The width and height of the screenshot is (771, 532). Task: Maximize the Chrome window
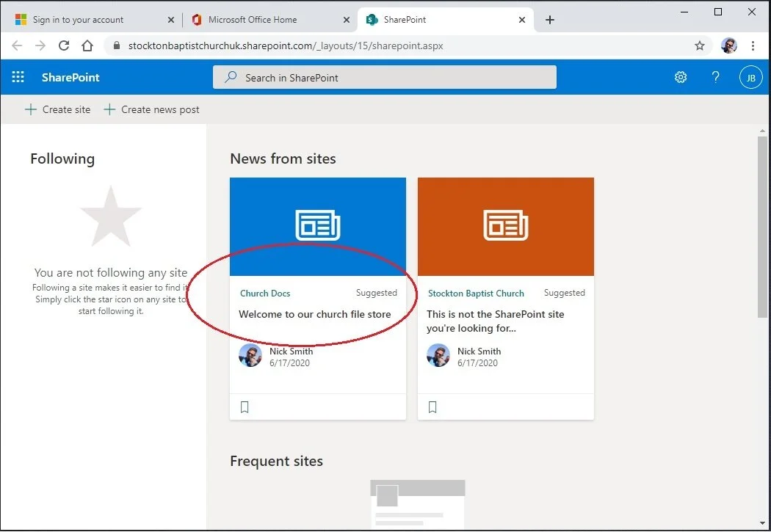[718, 12]
